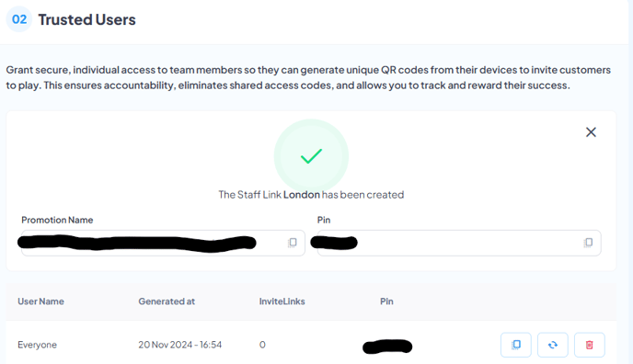Click the 02 step number badge
This screenshot has width=633, height=364.
[19, 19]
